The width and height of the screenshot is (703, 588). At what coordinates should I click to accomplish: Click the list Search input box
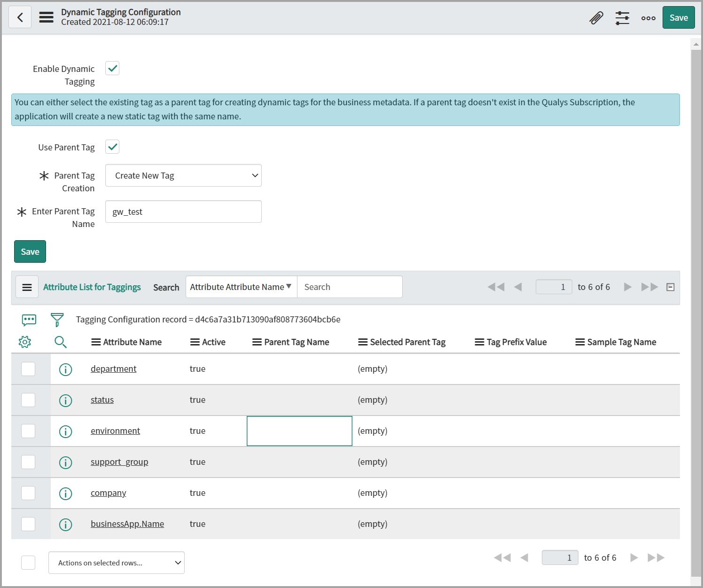coord(350,287)
